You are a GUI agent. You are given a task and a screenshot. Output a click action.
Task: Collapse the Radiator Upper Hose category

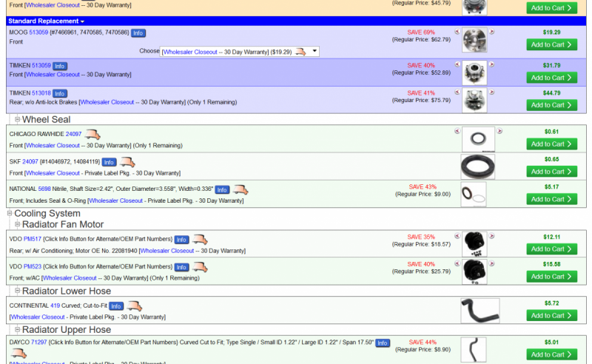pos(17,330)
